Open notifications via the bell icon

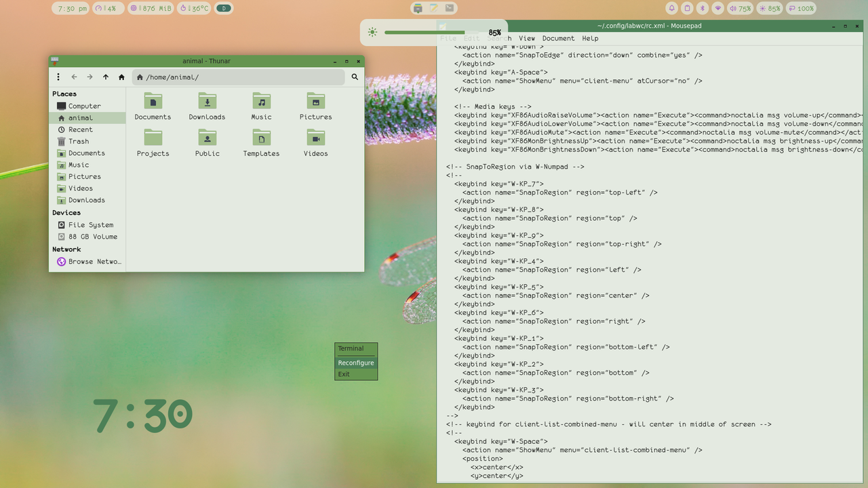[671, 9]
